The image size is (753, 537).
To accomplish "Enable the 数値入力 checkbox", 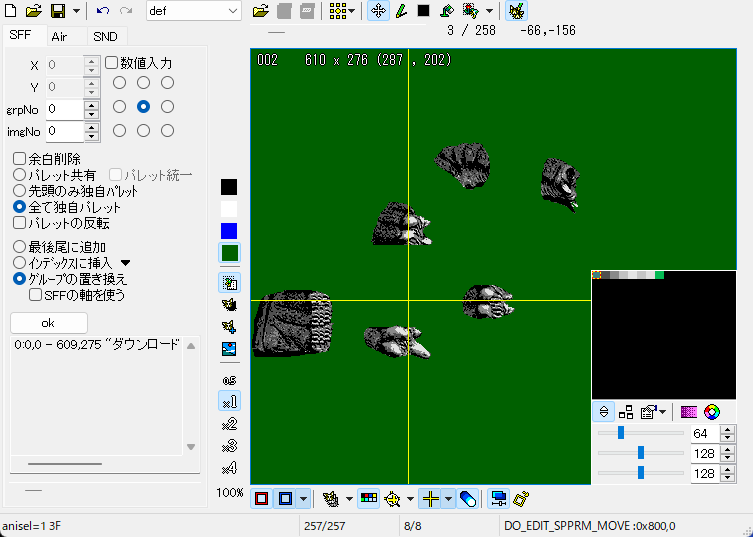I will 111,62.
